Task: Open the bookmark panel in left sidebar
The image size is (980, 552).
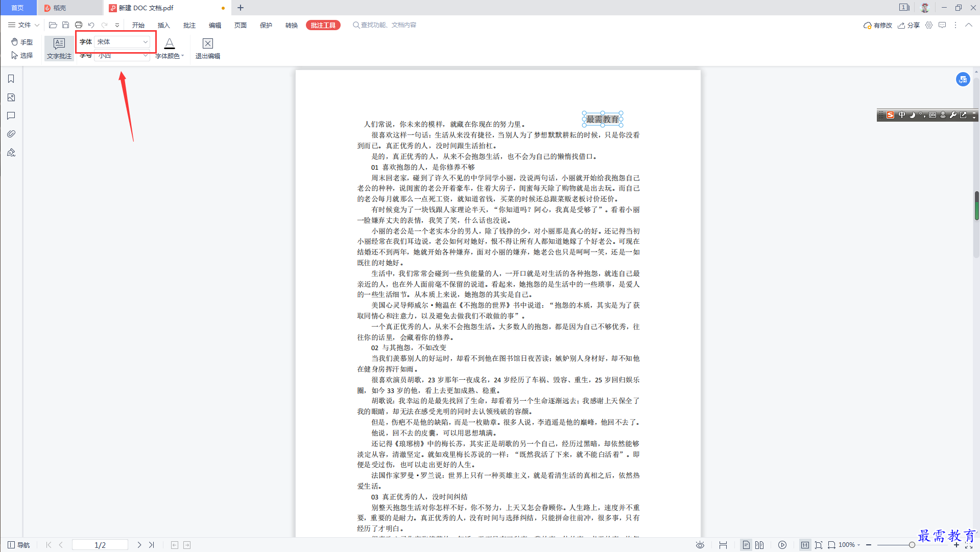Action: [11, 79]
